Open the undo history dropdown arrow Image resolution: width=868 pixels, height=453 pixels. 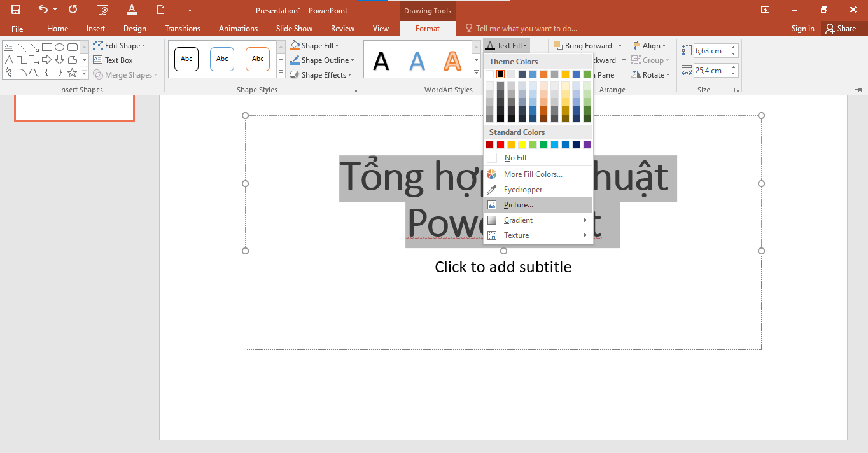55,10
